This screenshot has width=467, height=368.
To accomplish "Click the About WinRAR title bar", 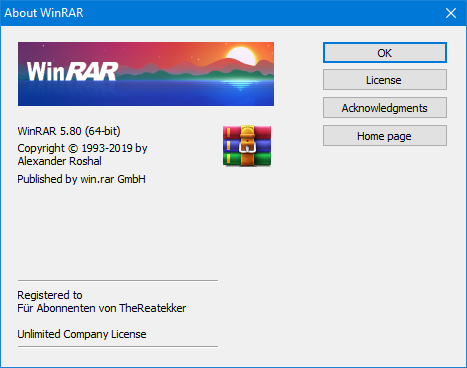I will pyautogui.click(x=220, y=13).
